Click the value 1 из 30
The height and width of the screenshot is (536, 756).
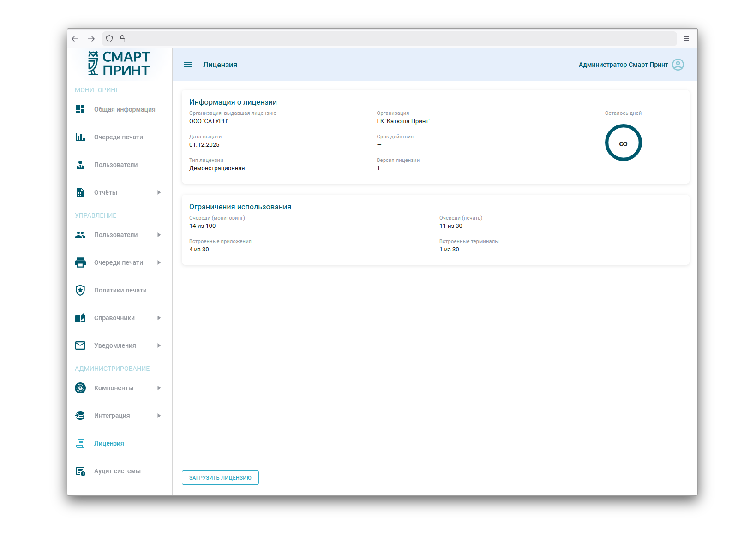point(449,250)
